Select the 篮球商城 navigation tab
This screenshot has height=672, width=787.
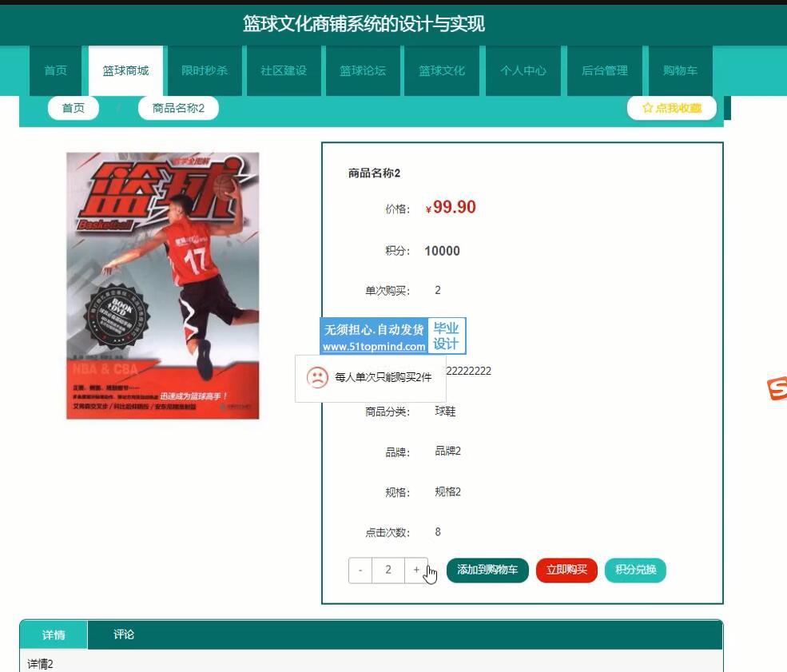click(125, 70)
